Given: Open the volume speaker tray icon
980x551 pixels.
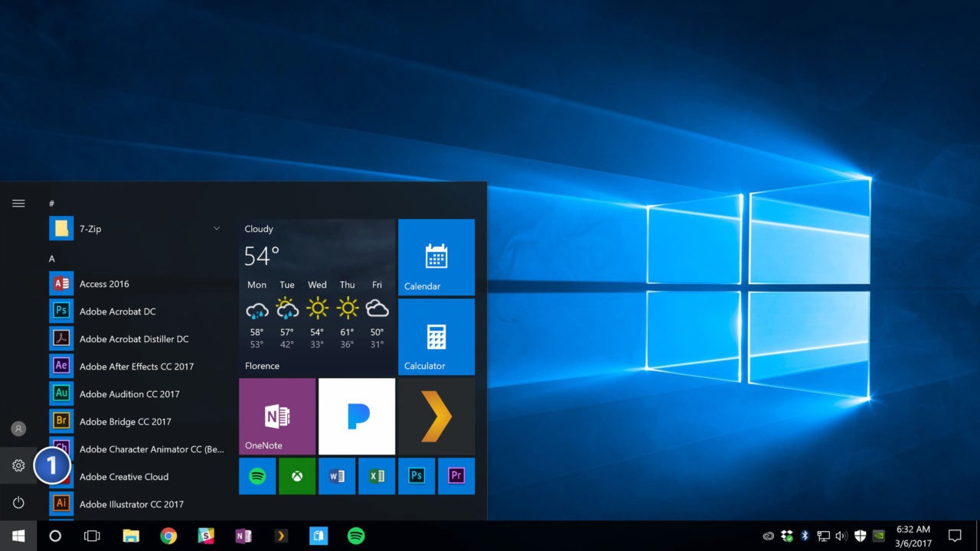Looking at the screenshot, I should (841, 536).
